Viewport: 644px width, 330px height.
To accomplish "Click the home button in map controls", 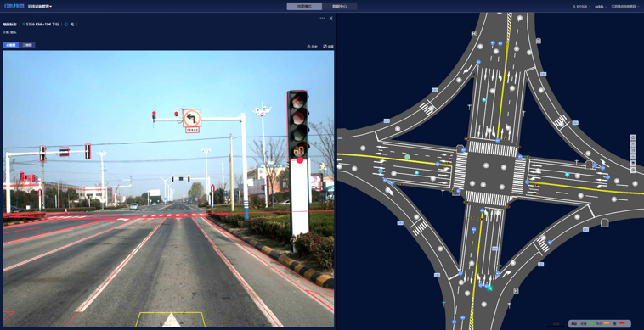I will pos(633,137).
